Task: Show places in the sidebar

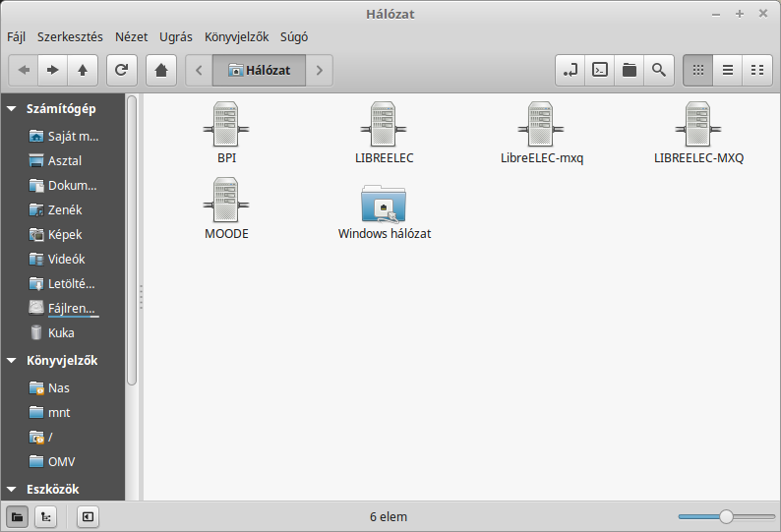Action: [x=17, y=516]
